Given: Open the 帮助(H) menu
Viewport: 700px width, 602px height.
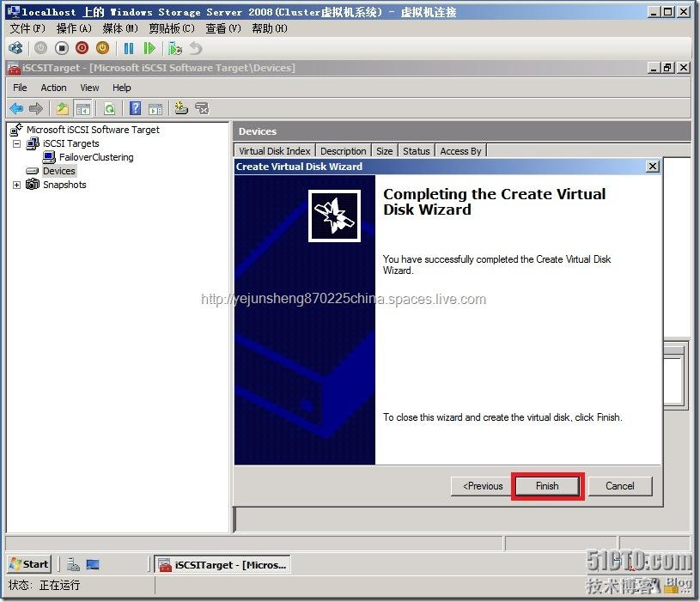Looking at the screenshot, I should tap(270, 28).
